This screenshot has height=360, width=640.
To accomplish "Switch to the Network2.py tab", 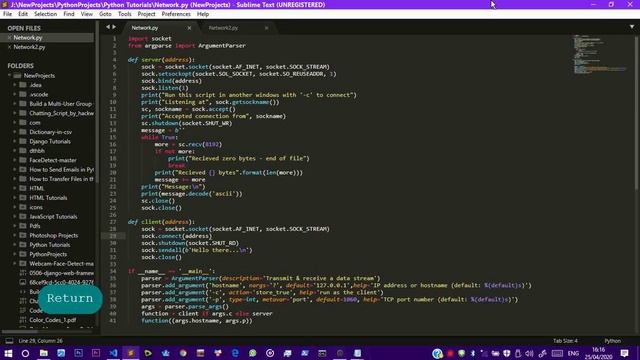I will pos(223,28).
